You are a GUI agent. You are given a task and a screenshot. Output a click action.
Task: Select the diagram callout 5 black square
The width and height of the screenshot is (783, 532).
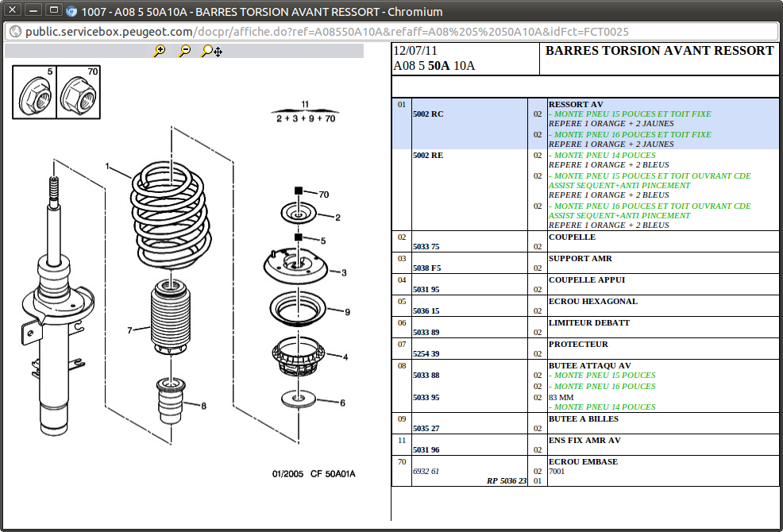tap(299, 237)
